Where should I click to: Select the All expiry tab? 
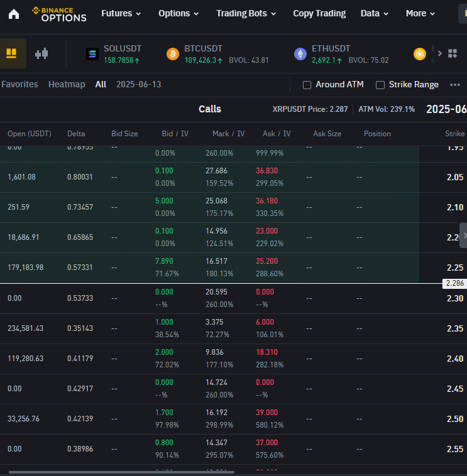[101, 84]
